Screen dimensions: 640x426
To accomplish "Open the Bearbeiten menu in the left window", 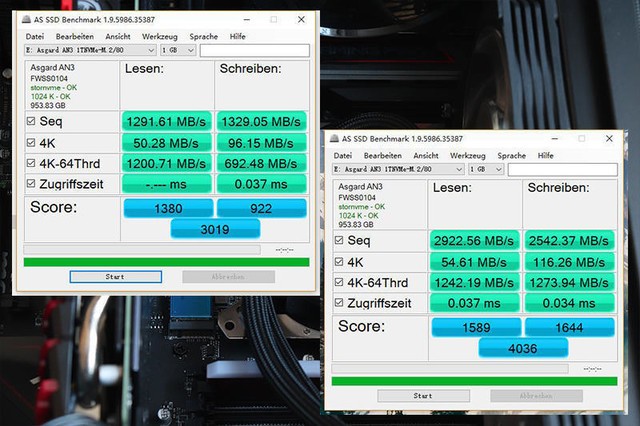I will (x=75, y=36).
